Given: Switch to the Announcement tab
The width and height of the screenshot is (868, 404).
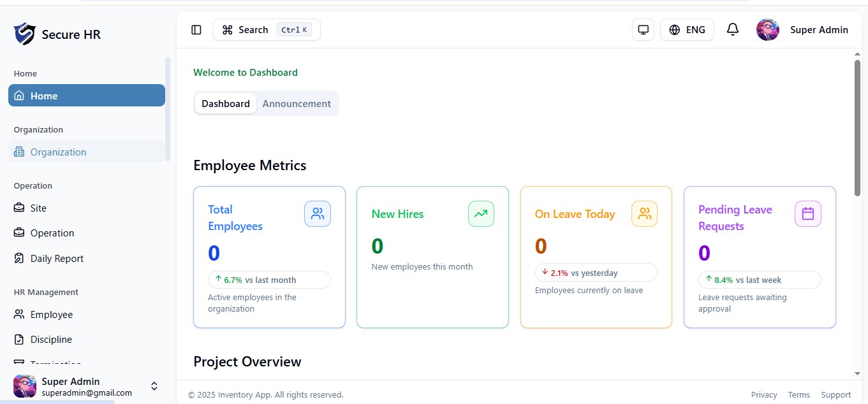Looking at the screenshot, I should (297, 103).
